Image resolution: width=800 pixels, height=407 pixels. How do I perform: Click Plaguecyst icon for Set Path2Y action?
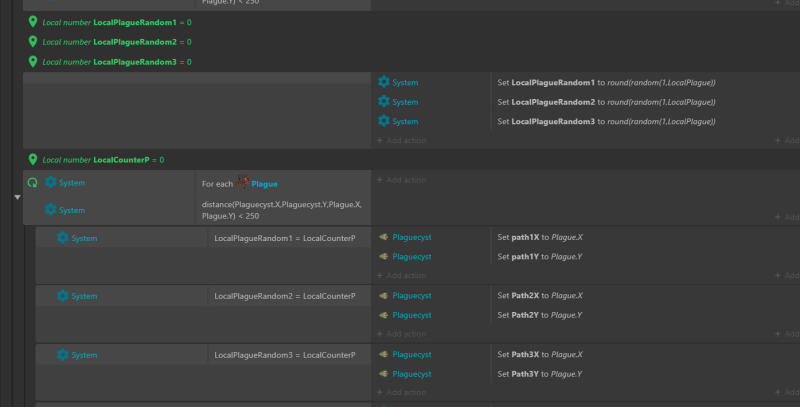tap(384, 315)
